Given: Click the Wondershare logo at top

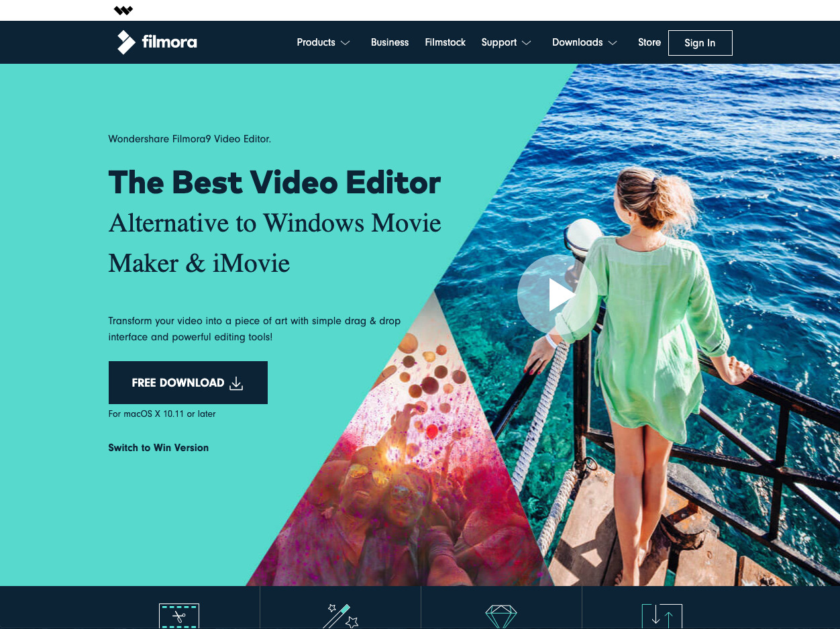Looking at the screenshot, I should click(x=123, y=10).
